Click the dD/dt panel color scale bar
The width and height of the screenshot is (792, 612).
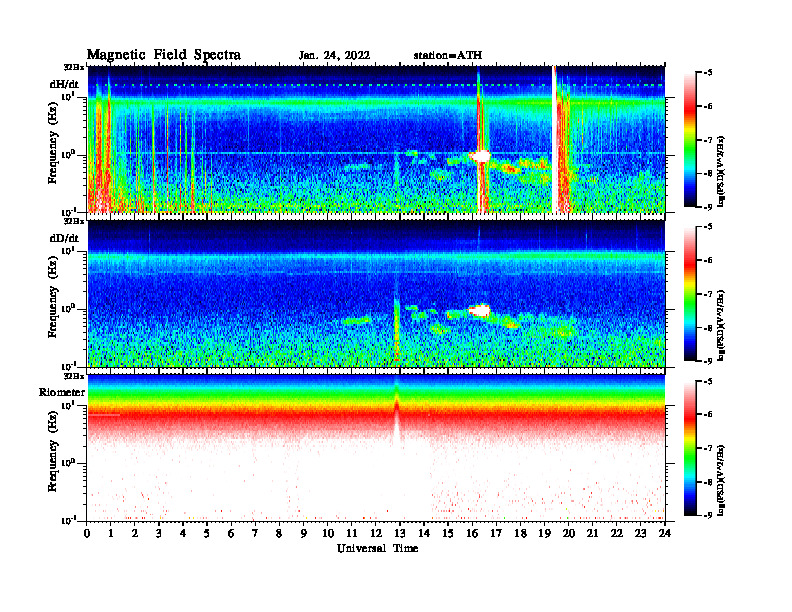coord(690,294)
